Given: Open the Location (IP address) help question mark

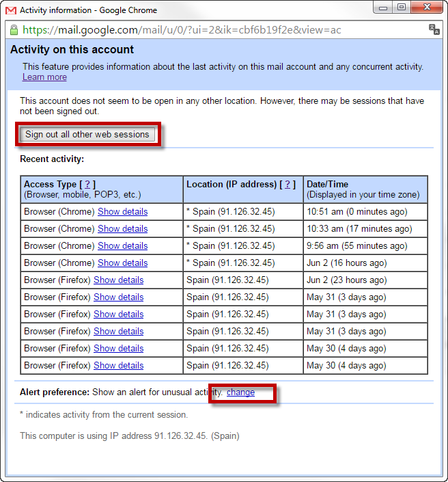Looking at the screenshot, I should pyautogui.click(x=288, y=184).
